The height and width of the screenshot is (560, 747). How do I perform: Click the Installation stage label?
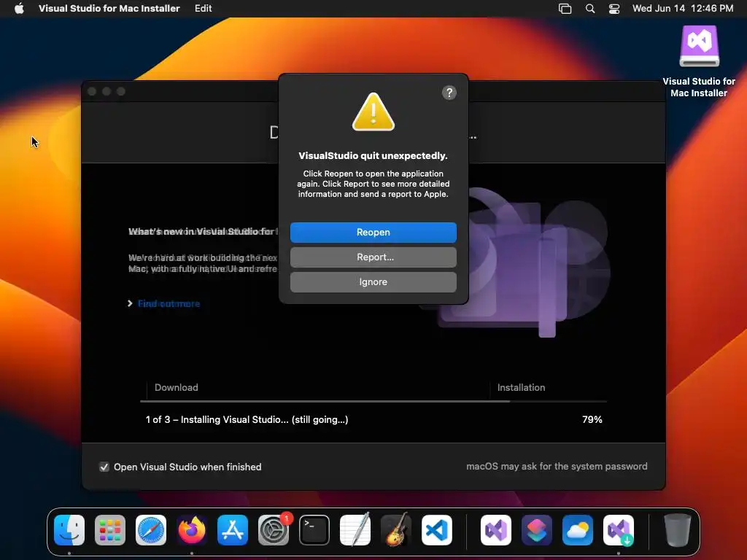tap(521, 388)
